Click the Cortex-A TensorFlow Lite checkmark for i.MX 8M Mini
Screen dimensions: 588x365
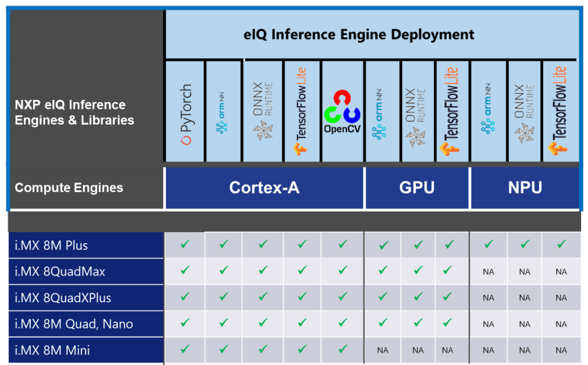[302, 349]
